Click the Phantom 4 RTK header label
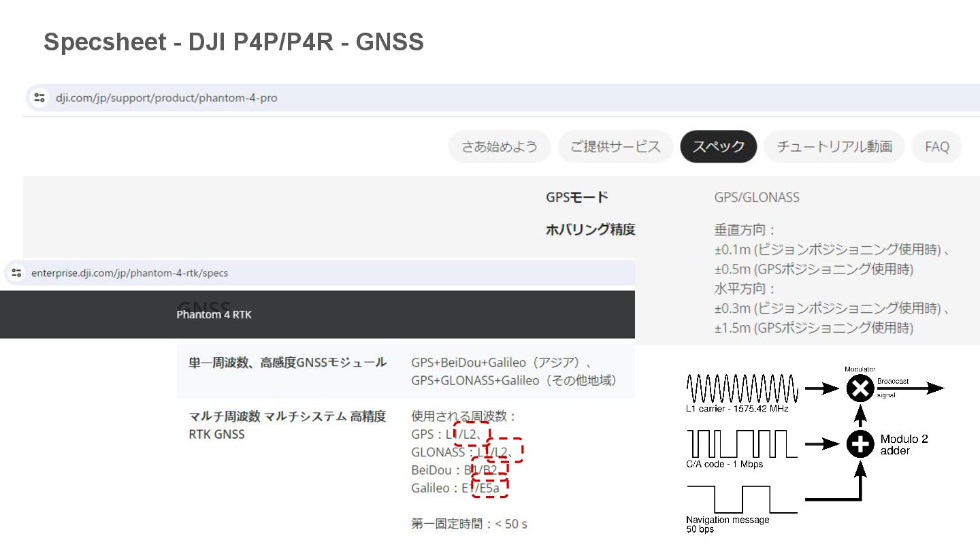Viewport: 980px width, 551px height. coord(214,314)
